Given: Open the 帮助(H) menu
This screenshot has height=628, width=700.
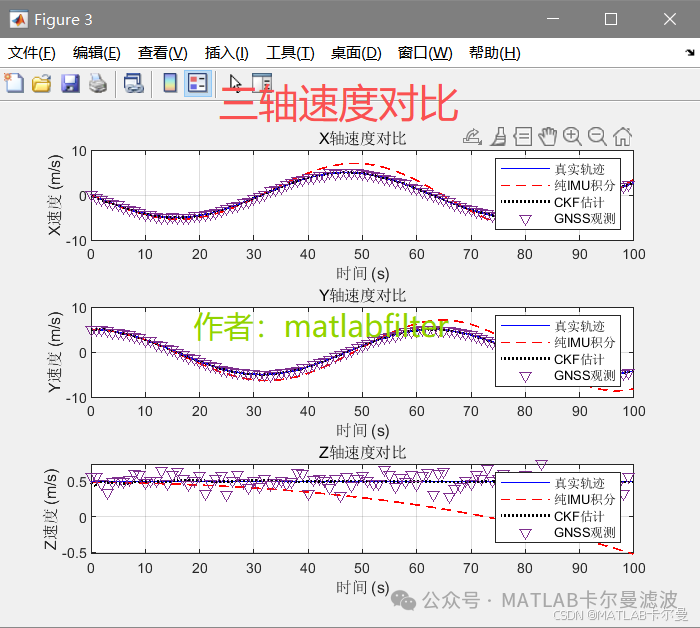Looking at the screenshot, I should tap(495, 53).
